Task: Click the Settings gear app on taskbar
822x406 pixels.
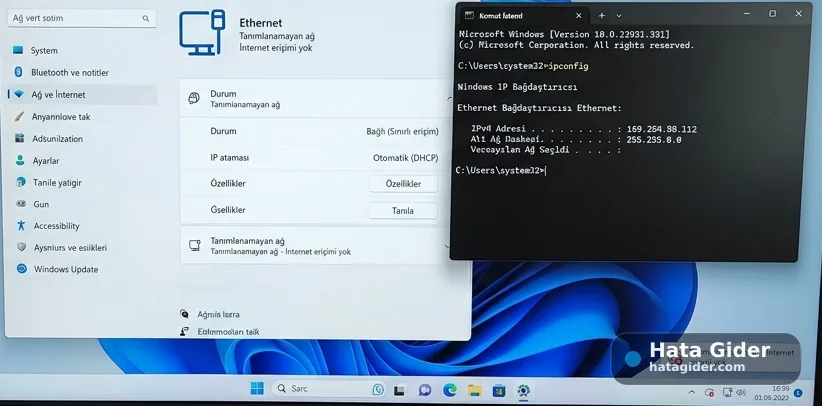Action: 523,390
